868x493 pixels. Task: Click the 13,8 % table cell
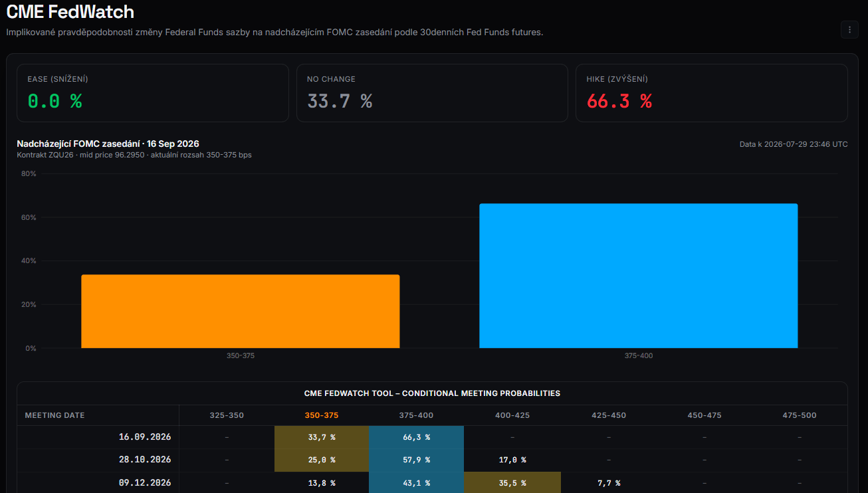[x=322, y=483]
